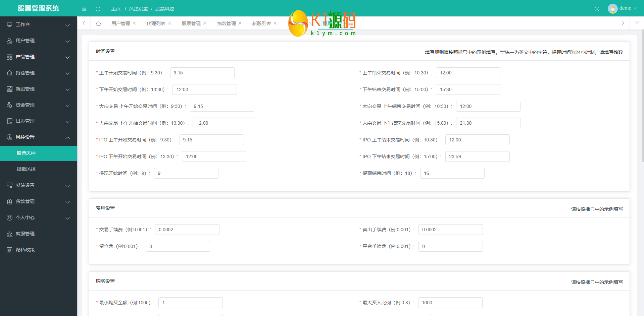Close the 指数管理 tab

[x=240, y=23]
